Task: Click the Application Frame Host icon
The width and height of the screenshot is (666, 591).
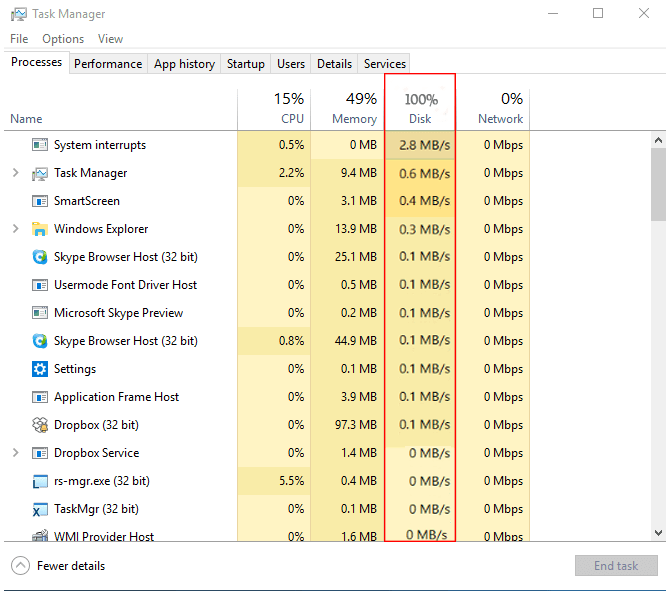Action: (x=40, y=397)
